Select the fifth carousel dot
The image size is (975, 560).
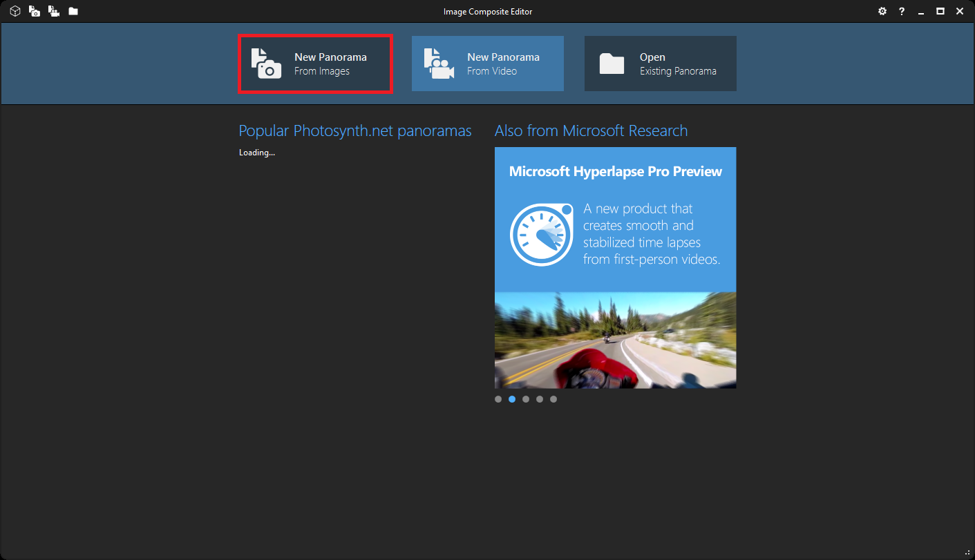(553, 399)
